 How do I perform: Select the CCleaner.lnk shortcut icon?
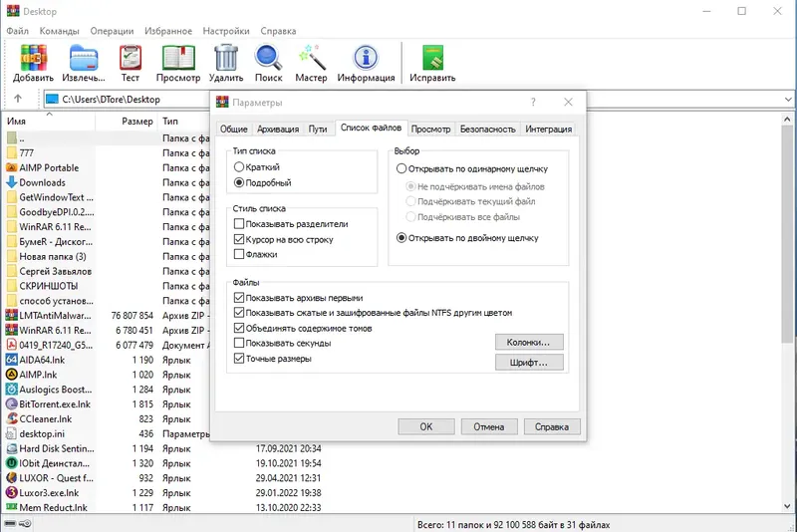point(12,418)
